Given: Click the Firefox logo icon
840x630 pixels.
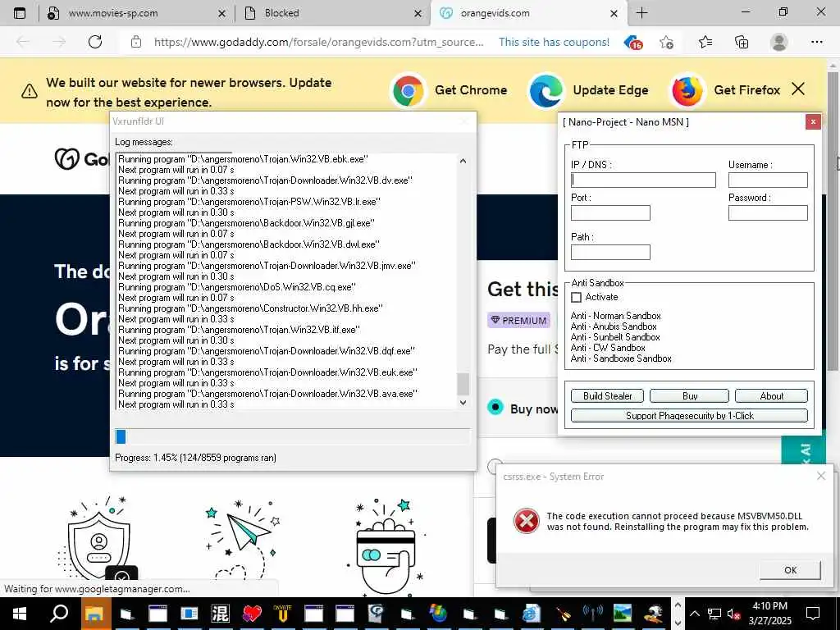Looking at the screenshot, I should tap(687, 90).
